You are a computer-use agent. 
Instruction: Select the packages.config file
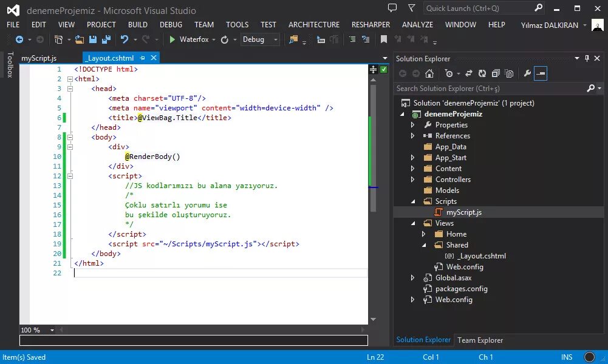click(x=462, y=289)
